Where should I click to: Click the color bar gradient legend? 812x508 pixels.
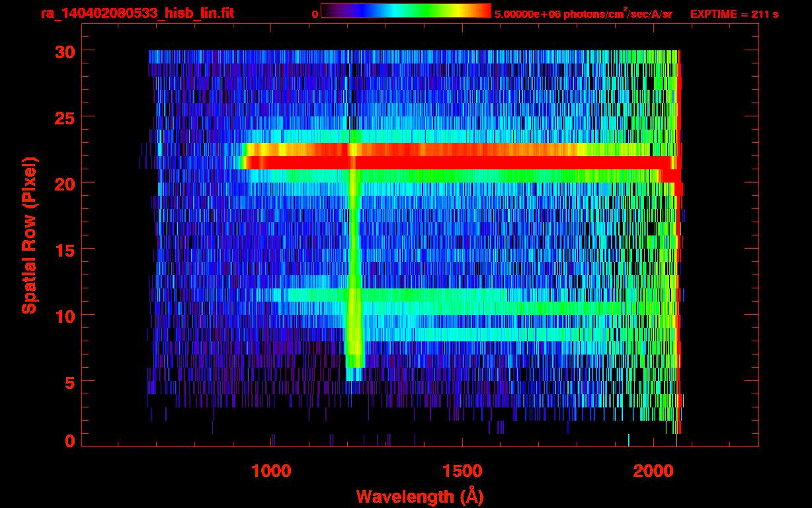coord(406,11)
